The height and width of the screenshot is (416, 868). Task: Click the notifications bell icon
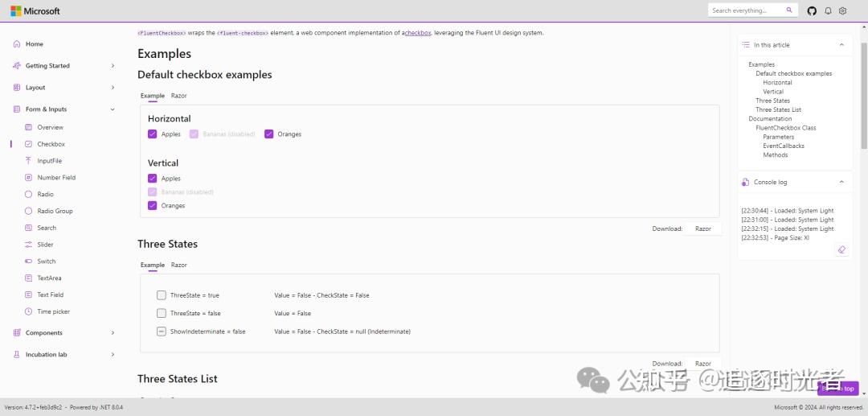(829, 10)
